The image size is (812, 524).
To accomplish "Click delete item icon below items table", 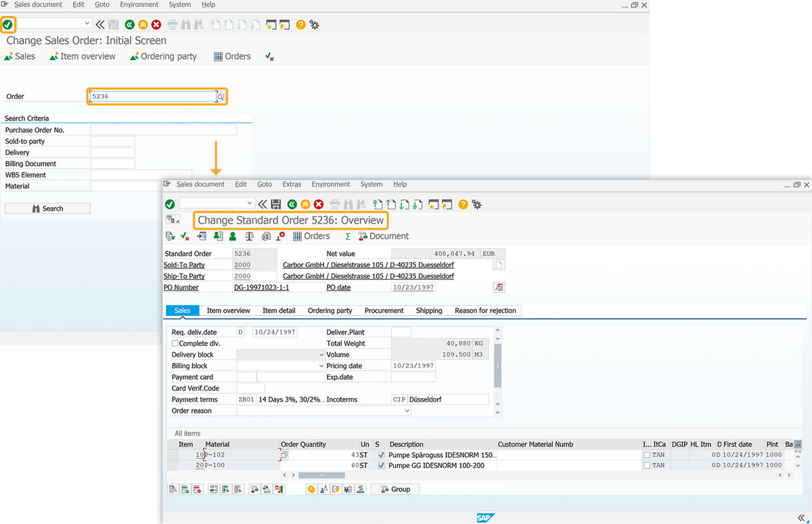I will [x=197, y=489].
